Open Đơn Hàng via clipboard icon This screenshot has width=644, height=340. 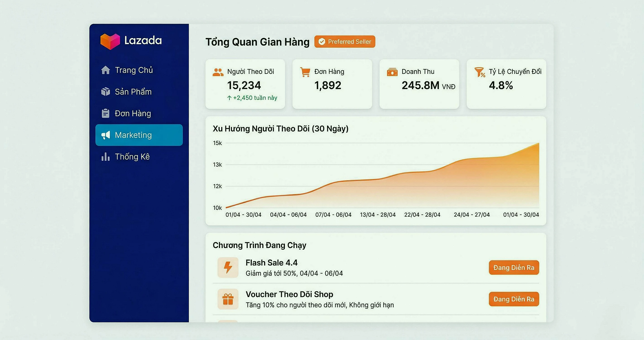coord(106,113)
